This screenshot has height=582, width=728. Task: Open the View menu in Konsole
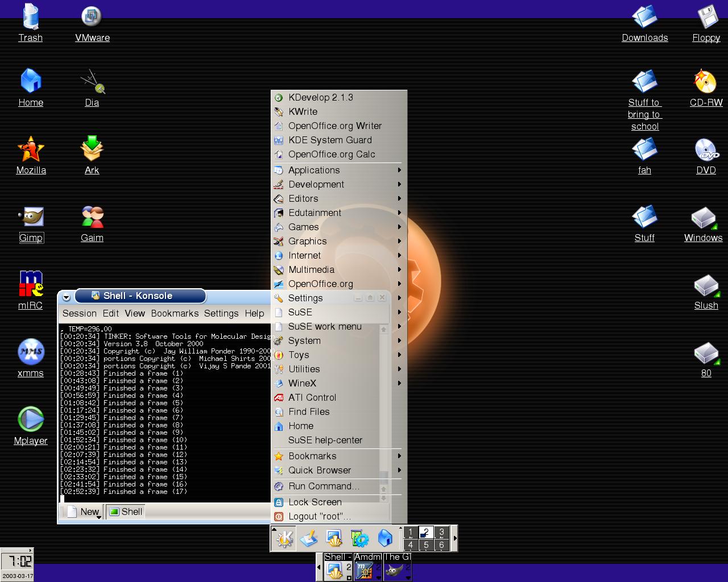tap(135, 314)
